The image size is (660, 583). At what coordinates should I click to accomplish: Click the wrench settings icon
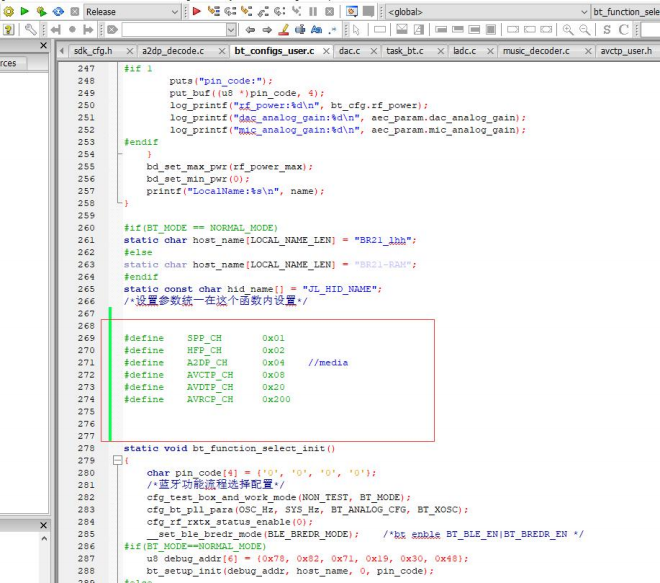pyautogui.click(x=30, y=29)
